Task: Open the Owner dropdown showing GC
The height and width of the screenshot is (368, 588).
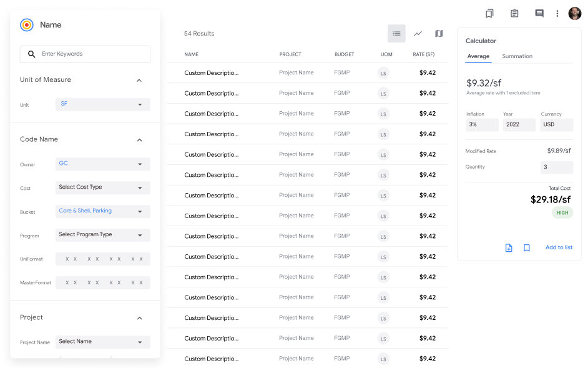Action: 103,164
